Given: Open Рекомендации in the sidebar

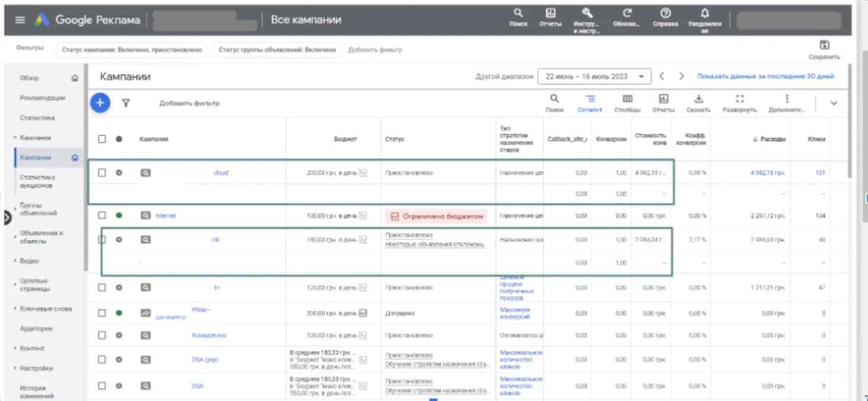Looking at the screenshot, I should pyautogui.click(x=43, y=98).
